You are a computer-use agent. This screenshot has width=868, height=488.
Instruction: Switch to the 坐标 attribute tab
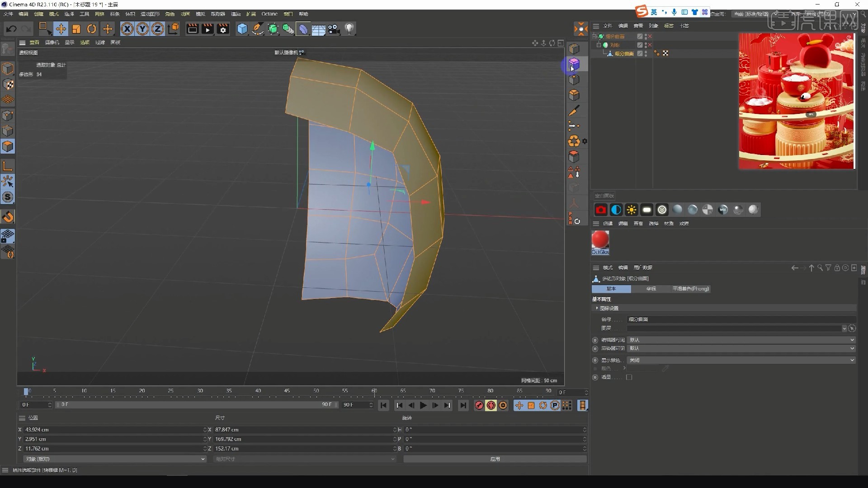651,289
